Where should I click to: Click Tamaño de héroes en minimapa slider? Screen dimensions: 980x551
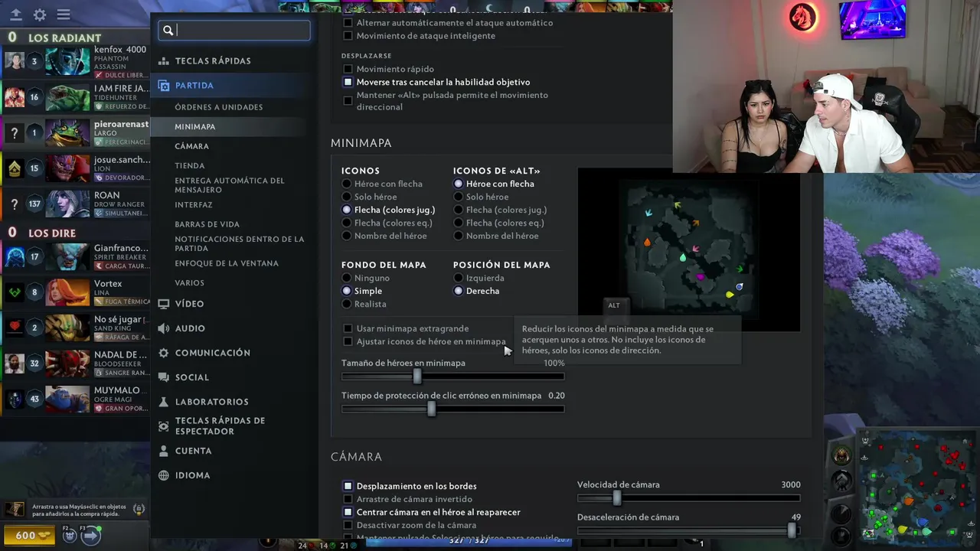tap(452, 377)
